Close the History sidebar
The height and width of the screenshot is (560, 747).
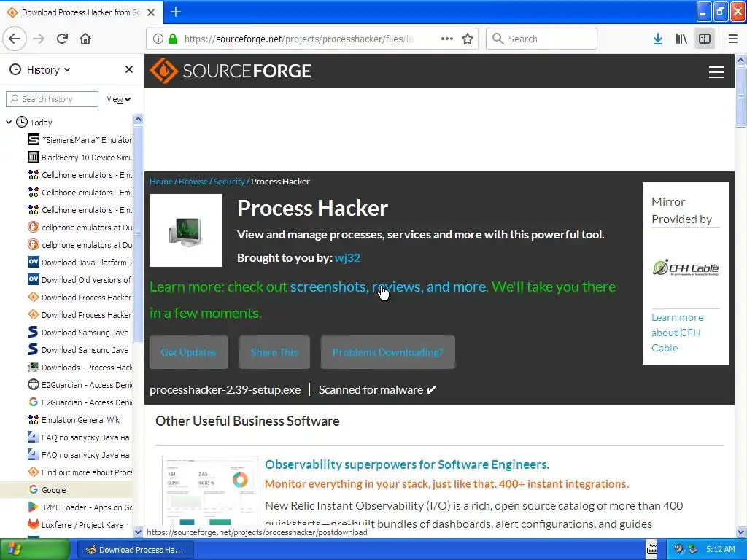click(128, 69)
